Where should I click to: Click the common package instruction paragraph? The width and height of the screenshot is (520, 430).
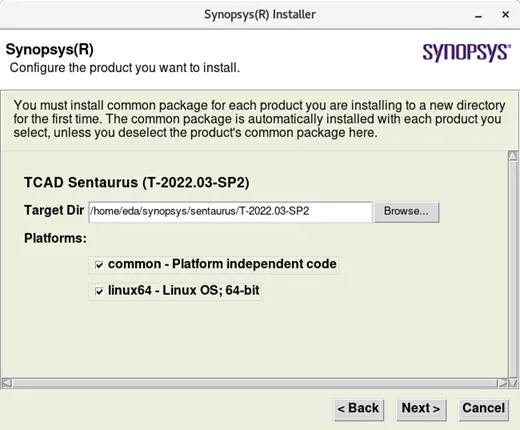coord(259,119)
